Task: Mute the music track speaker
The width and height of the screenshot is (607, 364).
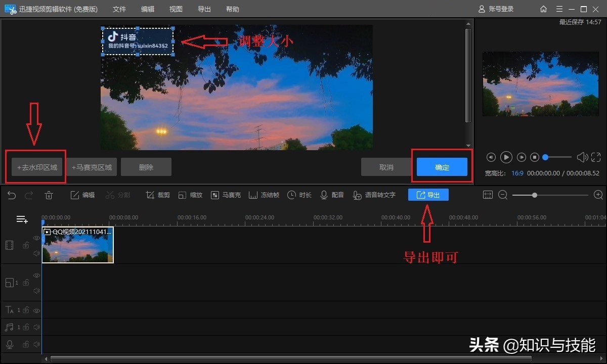Action: 36,327
